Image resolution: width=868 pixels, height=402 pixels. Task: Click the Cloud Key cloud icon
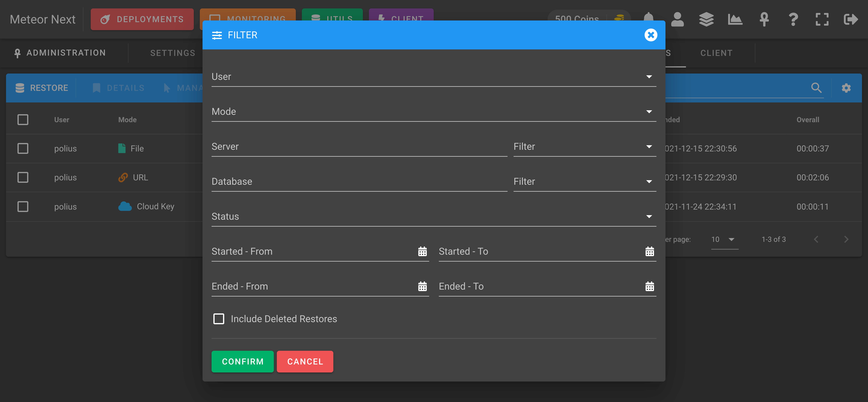(125, 206)
